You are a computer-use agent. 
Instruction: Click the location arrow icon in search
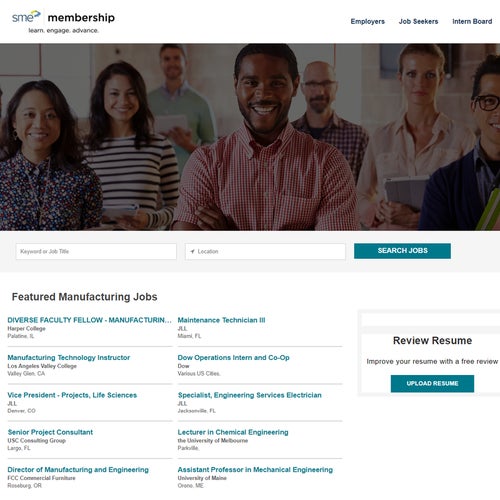[192, 252]
